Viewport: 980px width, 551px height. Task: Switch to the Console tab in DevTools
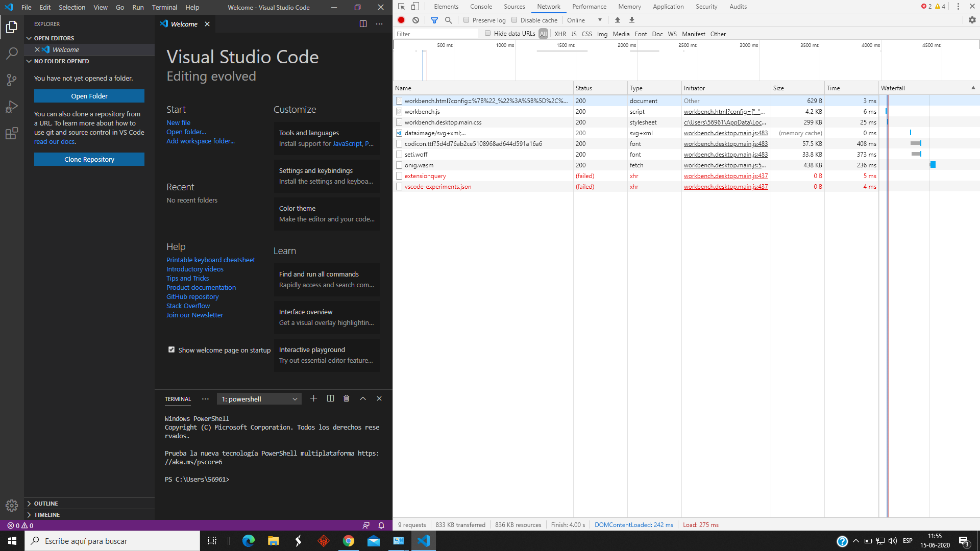481,7
